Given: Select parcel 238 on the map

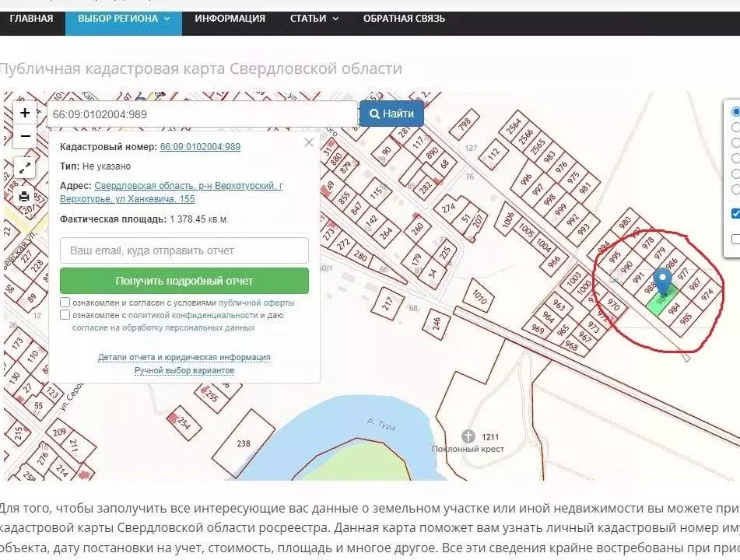Looking at the screenshot, I should pyautogui.click(x=244, y=443).
